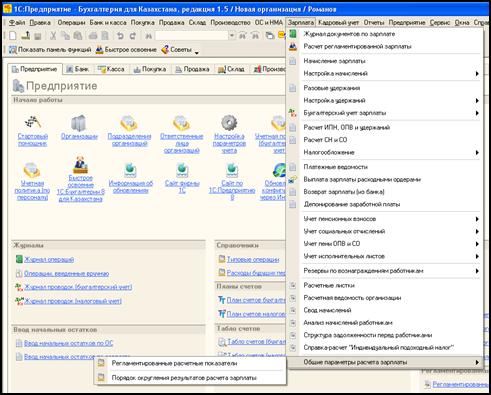Switch to the Касса tab
This screenshot has width=491, height=395.
111,69
